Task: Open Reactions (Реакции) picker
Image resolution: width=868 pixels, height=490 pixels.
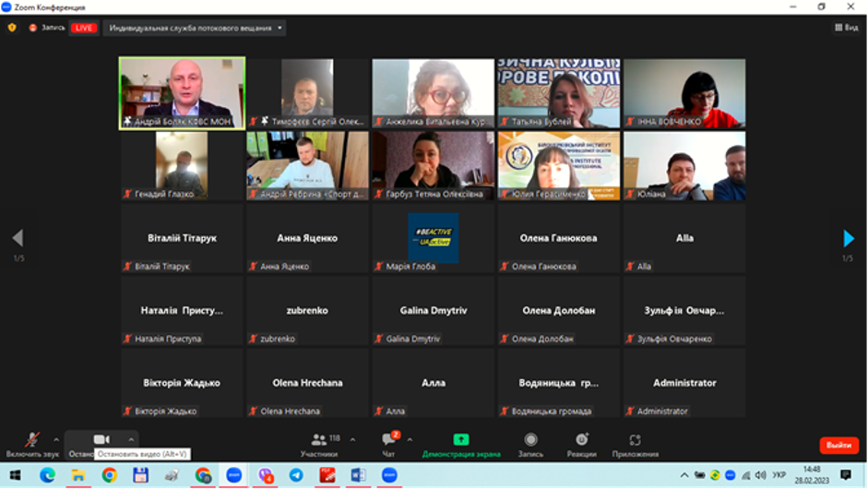Action: tap(581, 440)
